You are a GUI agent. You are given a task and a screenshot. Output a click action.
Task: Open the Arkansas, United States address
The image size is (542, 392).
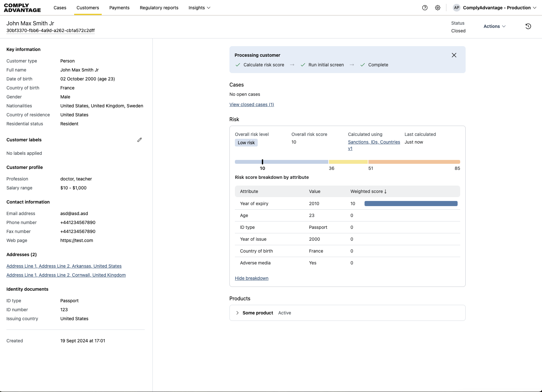tap(64, 266)
